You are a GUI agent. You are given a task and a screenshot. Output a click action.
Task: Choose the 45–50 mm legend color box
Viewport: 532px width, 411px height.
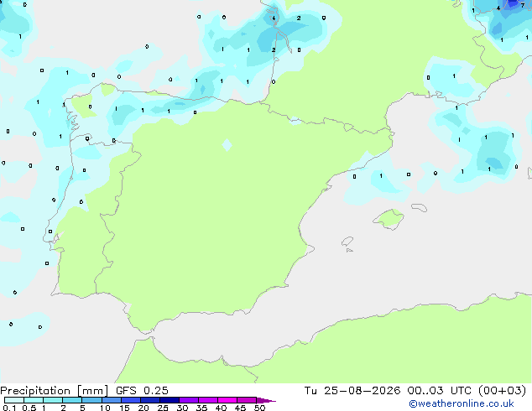(247, 400)
